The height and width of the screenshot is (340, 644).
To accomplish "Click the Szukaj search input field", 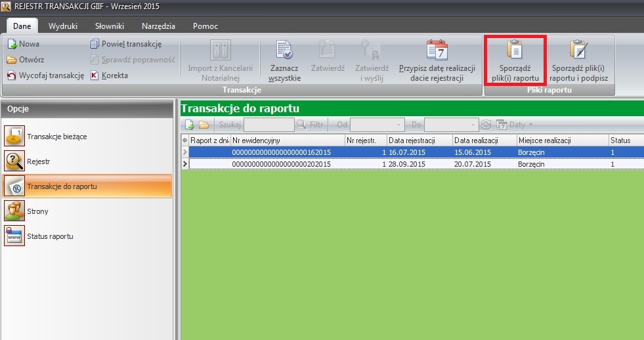I will [269, 125].
